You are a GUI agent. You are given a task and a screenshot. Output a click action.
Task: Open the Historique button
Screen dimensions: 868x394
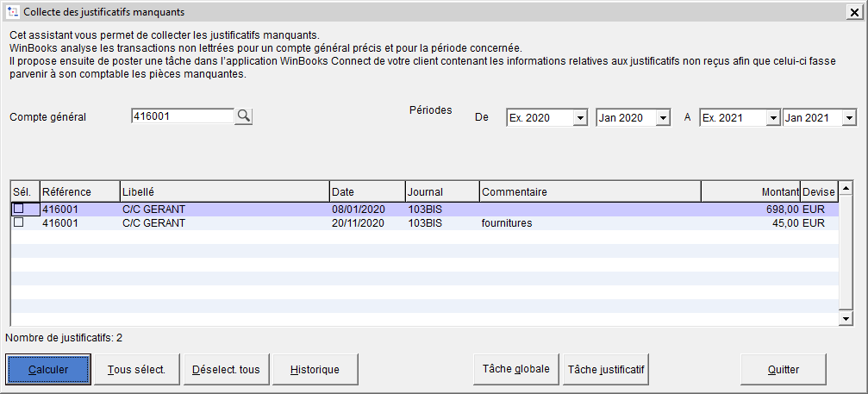[x=315, y=370]
